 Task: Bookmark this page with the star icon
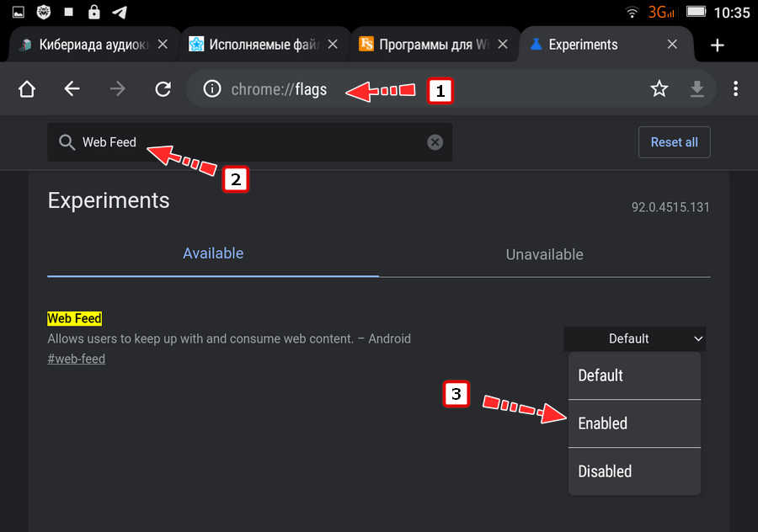659,89
